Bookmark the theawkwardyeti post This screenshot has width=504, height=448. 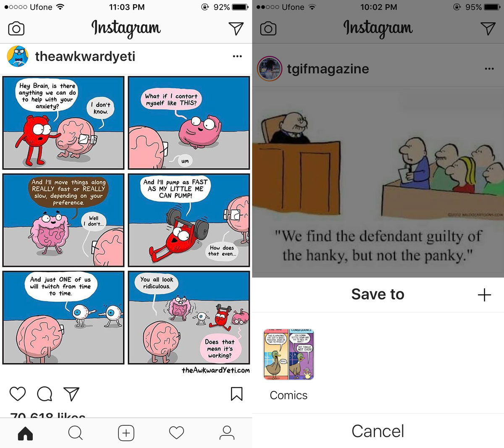pos(236,394)
